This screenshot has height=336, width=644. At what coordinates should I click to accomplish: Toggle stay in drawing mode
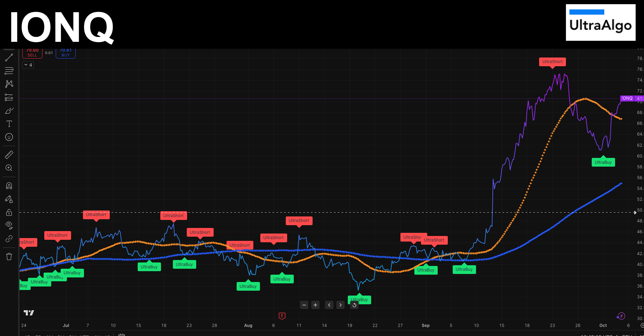tap(9, 199)
